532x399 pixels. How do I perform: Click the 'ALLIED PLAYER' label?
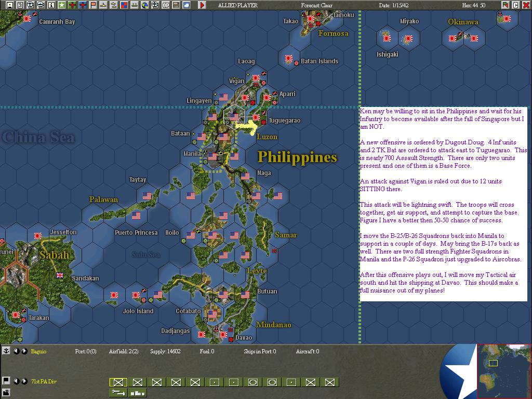click(238, 5)
